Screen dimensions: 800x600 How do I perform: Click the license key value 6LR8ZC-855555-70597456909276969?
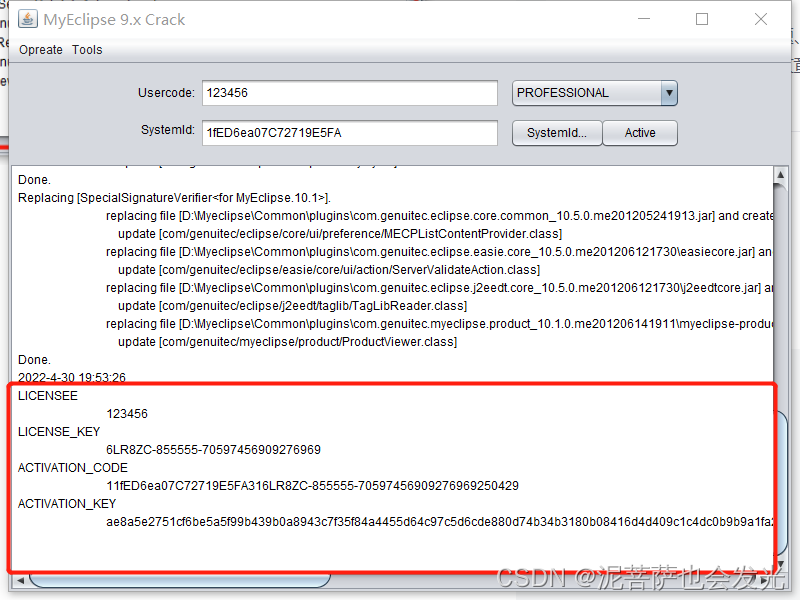point(213,449)
